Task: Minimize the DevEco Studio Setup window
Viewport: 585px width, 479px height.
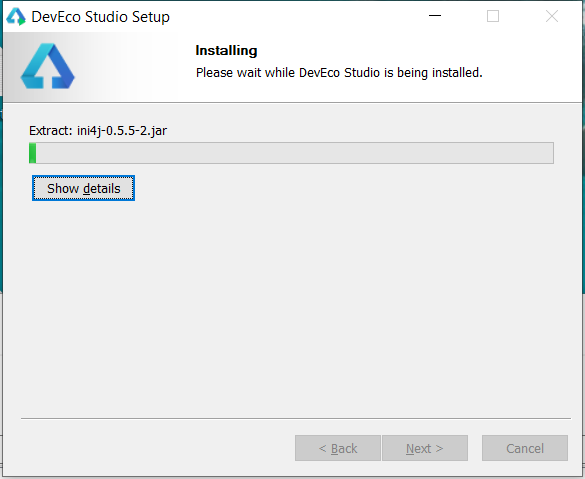Action: pyautogui.click(x=435, y=16)
